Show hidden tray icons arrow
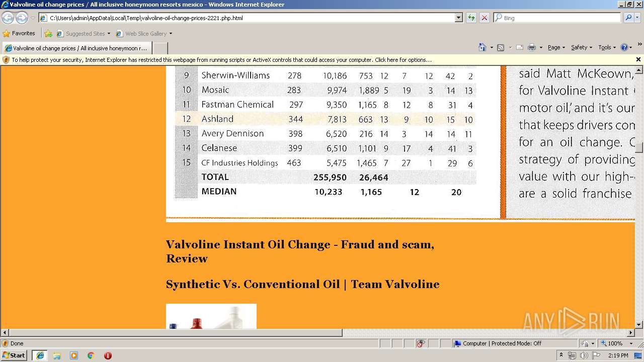644x362 pixels. click(x=561, y=355)
